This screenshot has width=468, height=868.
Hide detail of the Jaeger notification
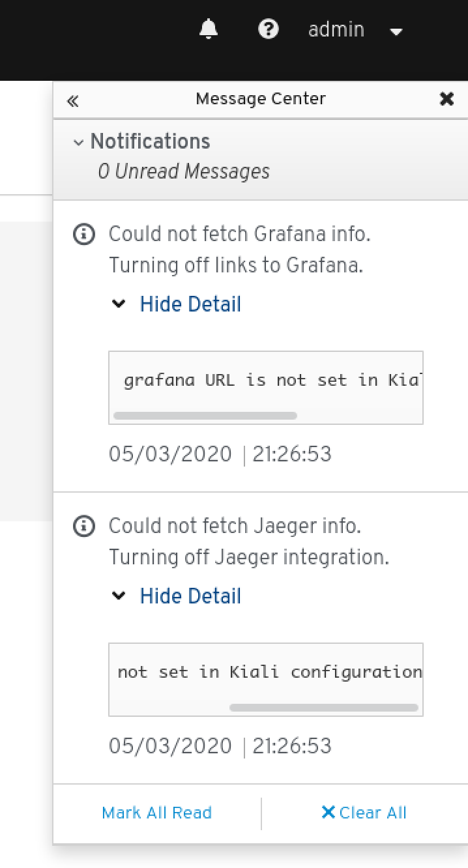(x=190, y=596)
